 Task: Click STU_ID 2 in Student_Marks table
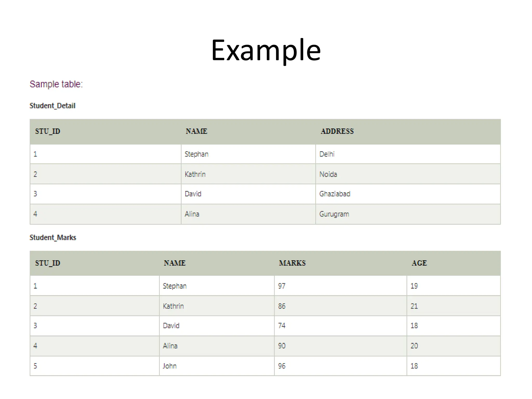click(35, 306)
